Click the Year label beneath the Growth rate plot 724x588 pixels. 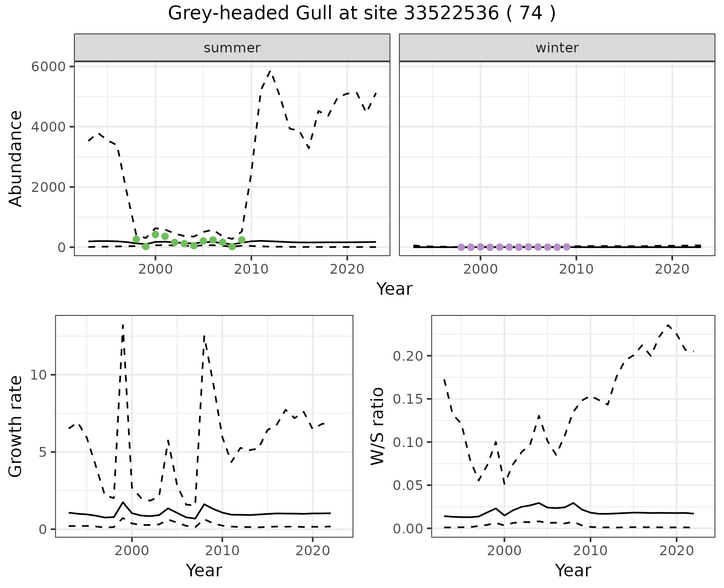click(x=204, y=571)
